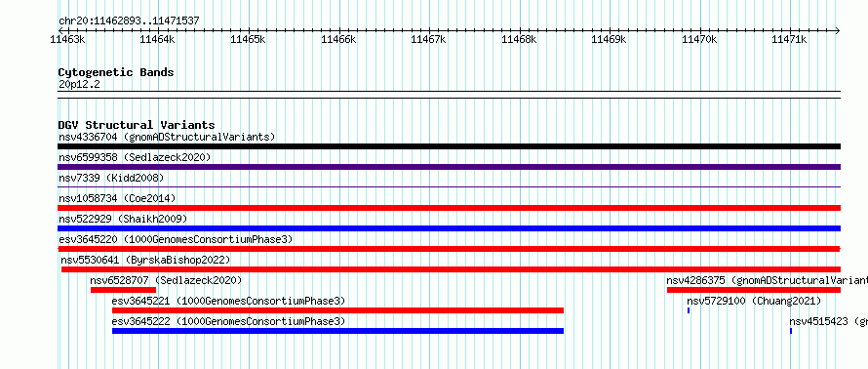Select the red nsv5530641 variant bar
Screen dimensions: 868x369
tap(451, 269)
